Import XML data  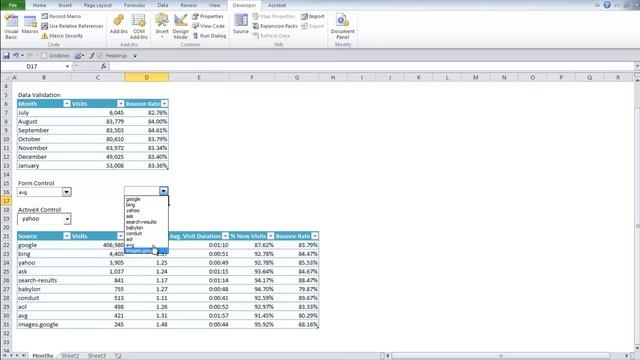(x=313, y=16)
